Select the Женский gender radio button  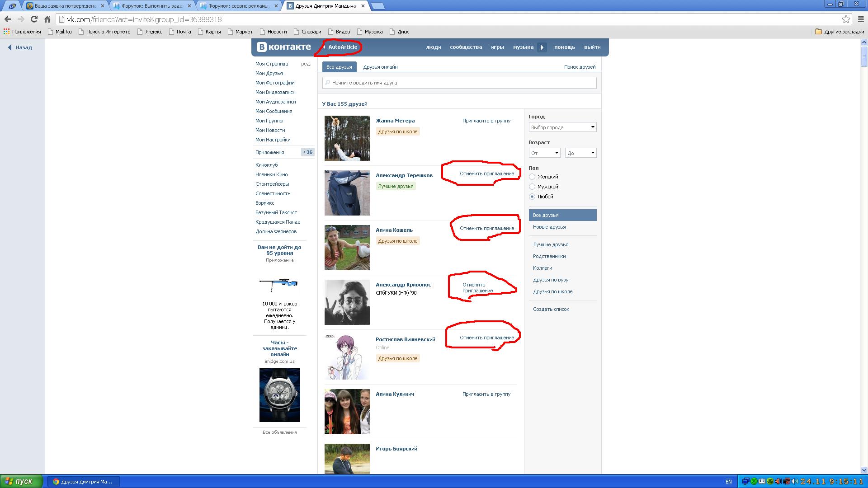(532, 177)
